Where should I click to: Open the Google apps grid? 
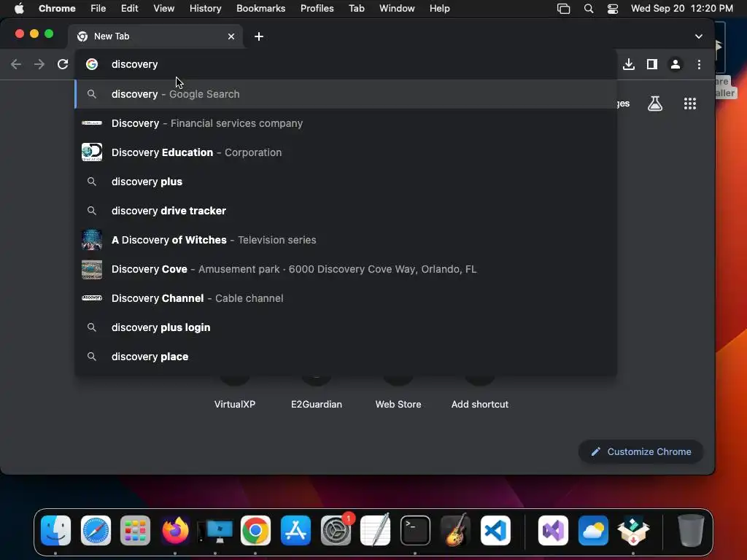pos(690,104)
